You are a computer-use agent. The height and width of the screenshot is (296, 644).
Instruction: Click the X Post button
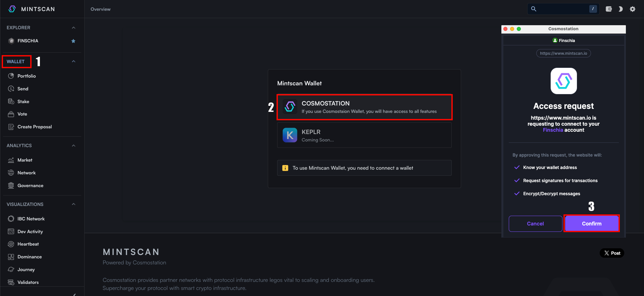coord(612,253)
